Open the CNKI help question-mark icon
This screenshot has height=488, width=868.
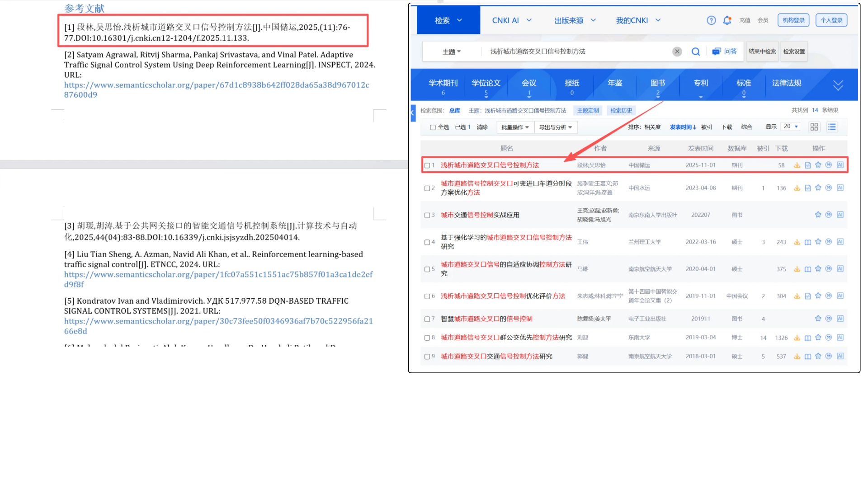(x=711, y=20)
